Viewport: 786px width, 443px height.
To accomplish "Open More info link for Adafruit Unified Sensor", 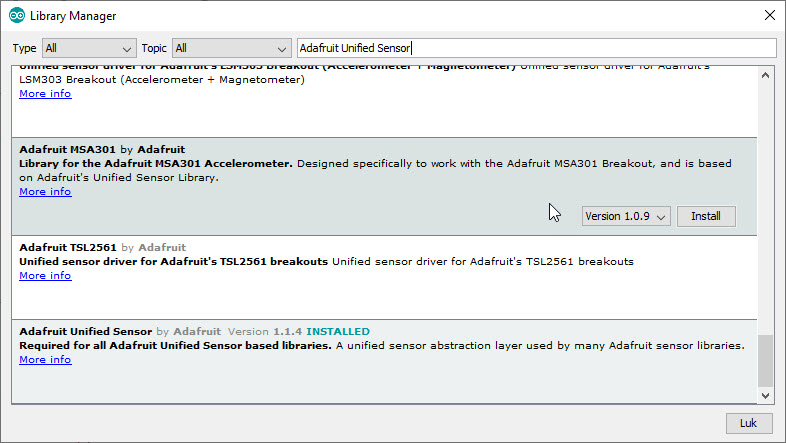I will [45, 360].
